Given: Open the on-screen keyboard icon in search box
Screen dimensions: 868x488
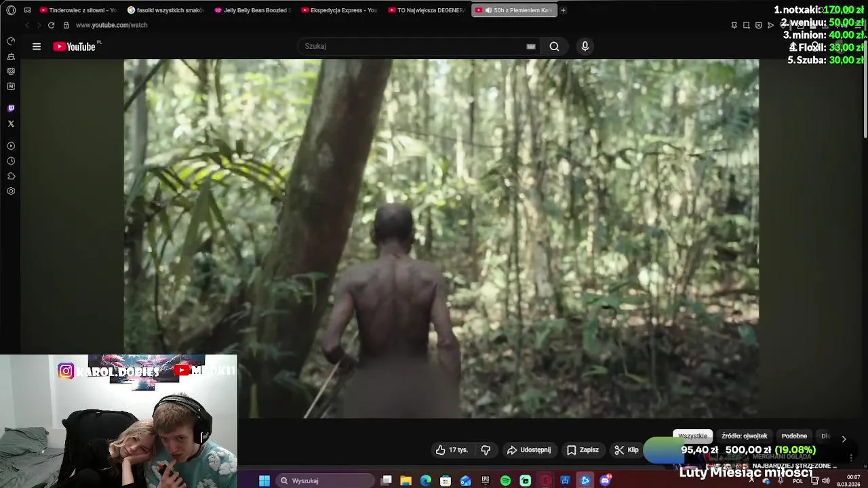Looking at the screenshot, I should click(531, 46).
